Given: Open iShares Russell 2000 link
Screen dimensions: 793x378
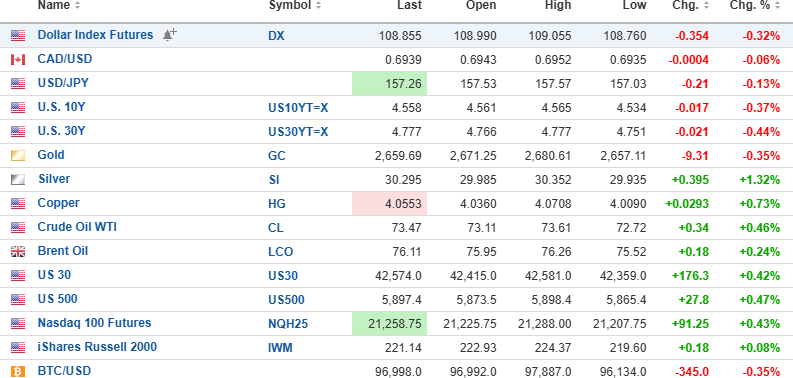Looking at the screenshot, I should [97, 347].
